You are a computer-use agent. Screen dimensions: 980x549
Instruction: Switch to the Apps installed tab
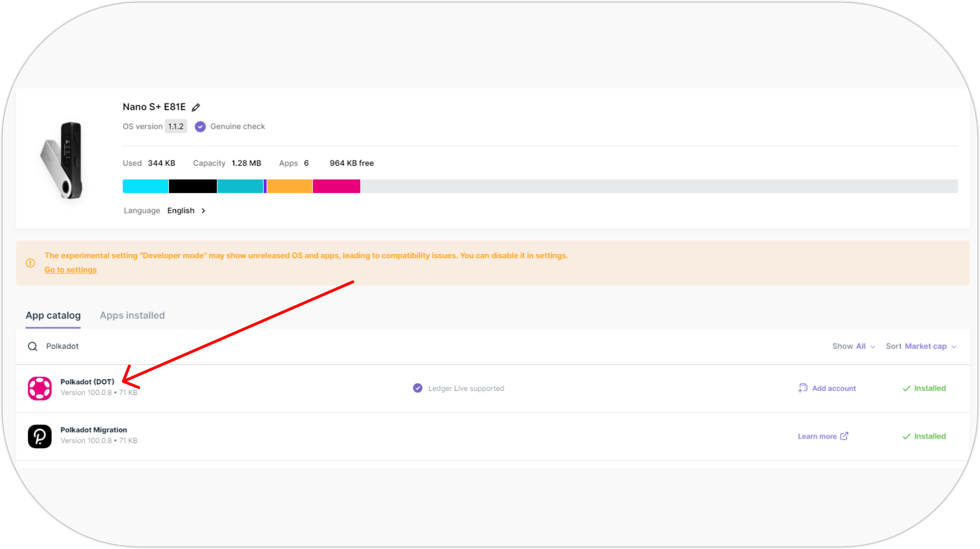click(132, 316)
